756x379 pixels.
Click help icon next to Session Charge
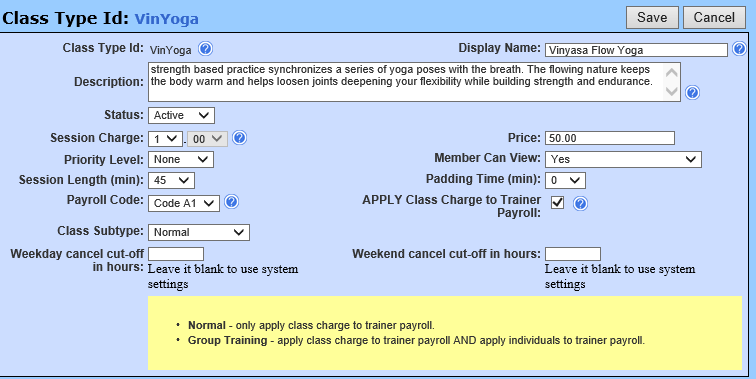coord(240,138)
